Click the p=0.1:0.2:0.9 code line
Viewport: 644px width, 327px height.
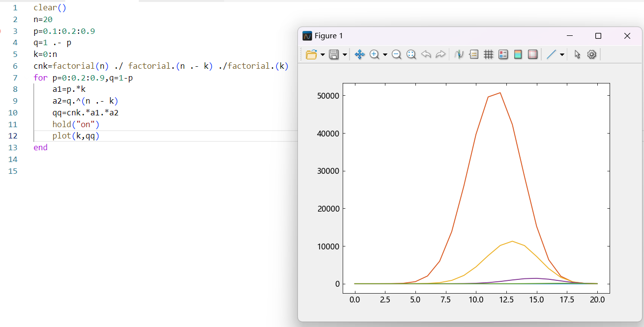(64, 31)
